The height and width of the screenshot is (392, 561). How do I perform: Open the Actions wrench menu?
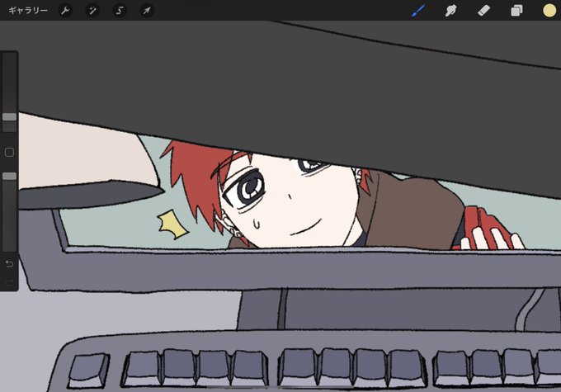coord(65,11)
